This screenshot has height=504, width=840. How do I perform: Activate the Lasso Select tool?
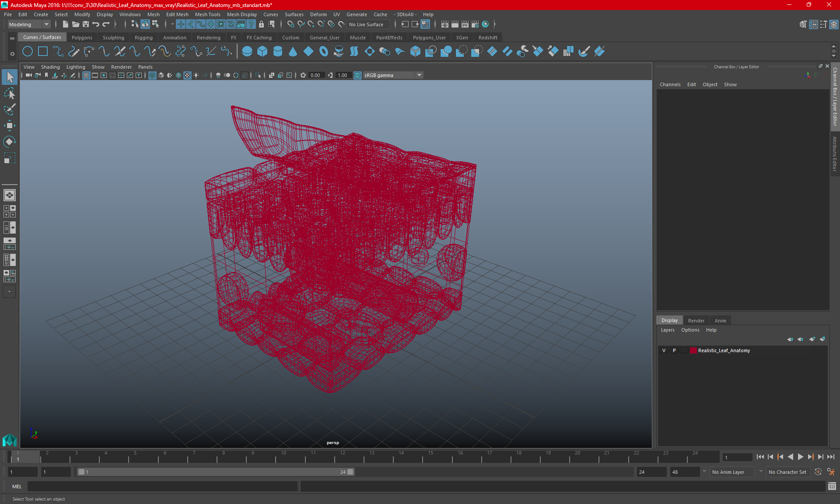(x=10, y=93)
